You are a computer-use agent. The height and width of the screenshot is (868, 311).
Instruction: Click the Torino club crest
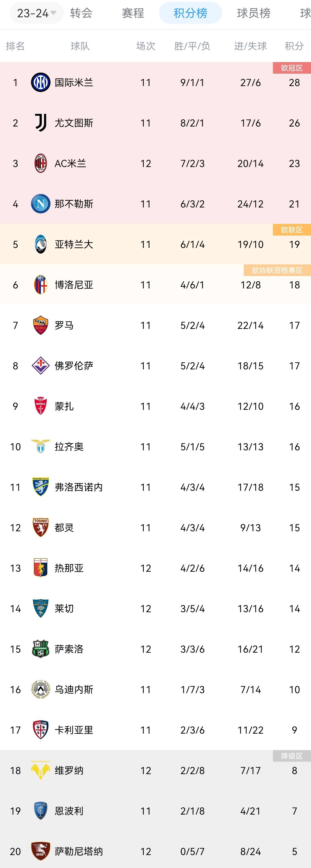coord(40,527)
